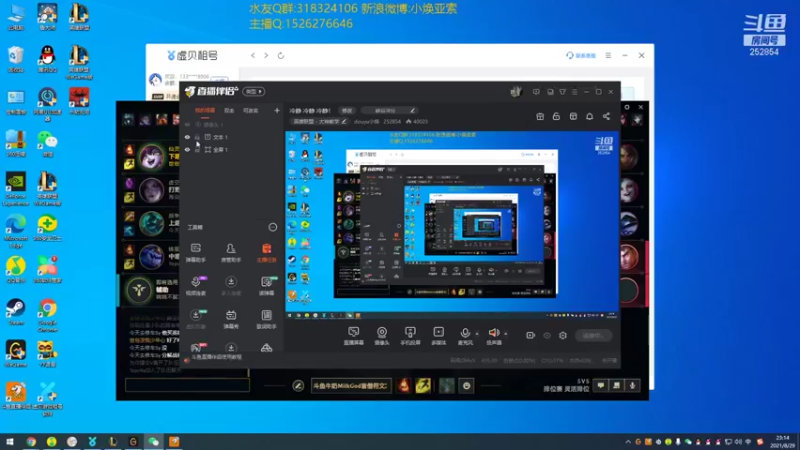Open the 读弹幕 tool in toolbox
800x450 pixels.
(266, 286)
